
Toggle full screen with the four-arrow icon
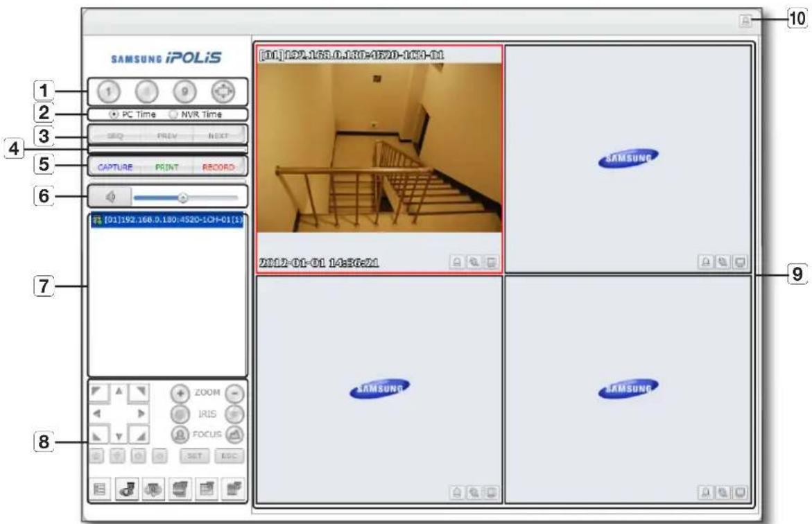point(223,91)
